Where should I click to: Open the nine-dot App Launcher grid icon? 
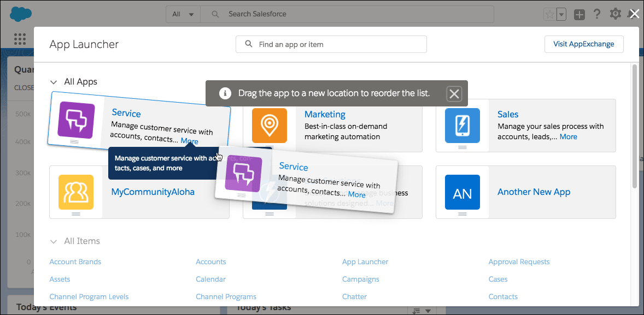pyautogui.click(x=20, y=39)
